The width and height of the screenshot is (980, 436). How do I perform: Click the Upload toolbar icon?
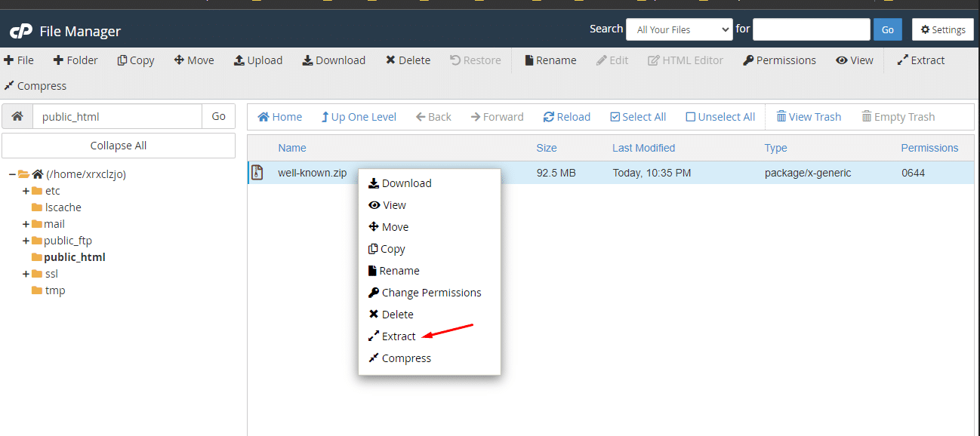pyautogui.click(x=239, y=60)
